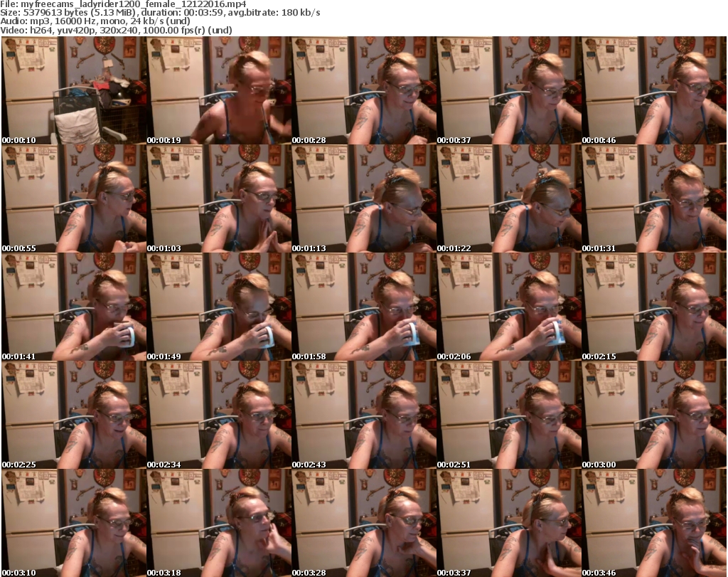
Task: Choose the 00:02:43 frame
Action: pyautogui.click(x=363, y=415)
